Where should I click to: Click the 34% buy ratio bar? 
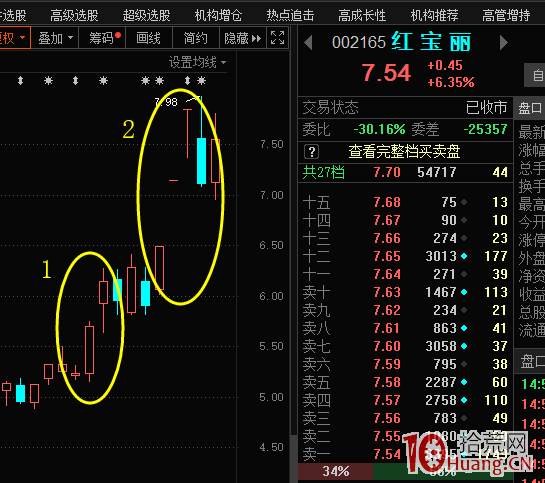pos(335,472)
